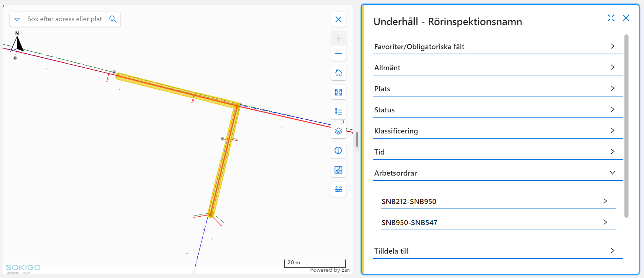Click the panel's vertical scrollbar
Image resolution: width=644 pixels, height=278 pixels.
[x=626, y=126]
